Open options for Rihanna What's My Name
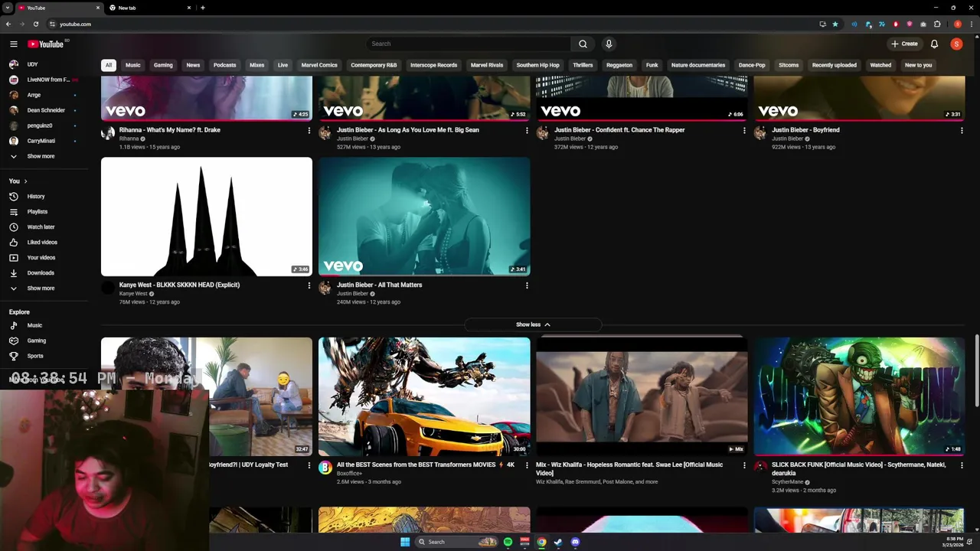The height and width of the screenshot is (551, 980). point(309,131)
